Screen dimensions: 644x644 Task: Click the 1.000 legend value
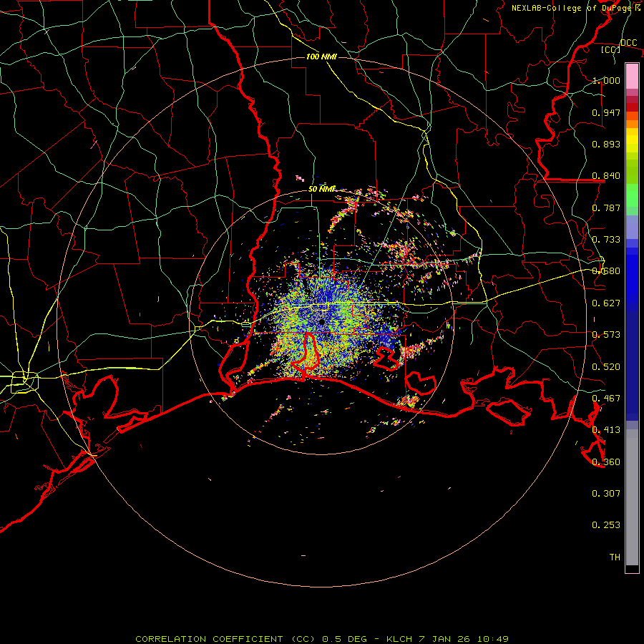point(606,80)
